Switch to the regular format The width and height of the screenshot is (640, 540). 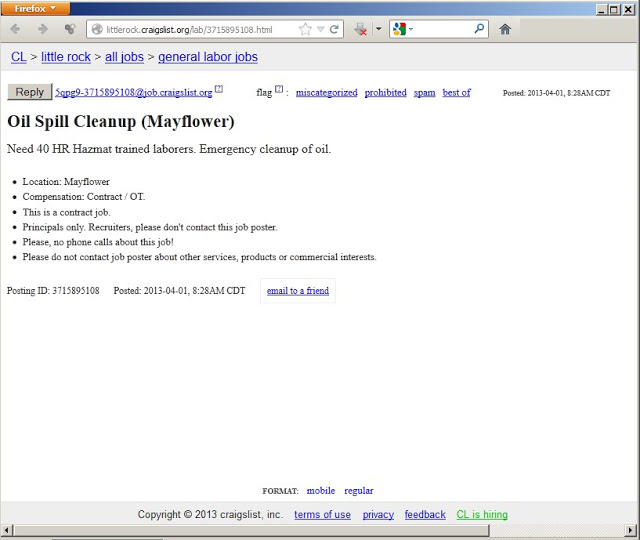coord(359,491)
